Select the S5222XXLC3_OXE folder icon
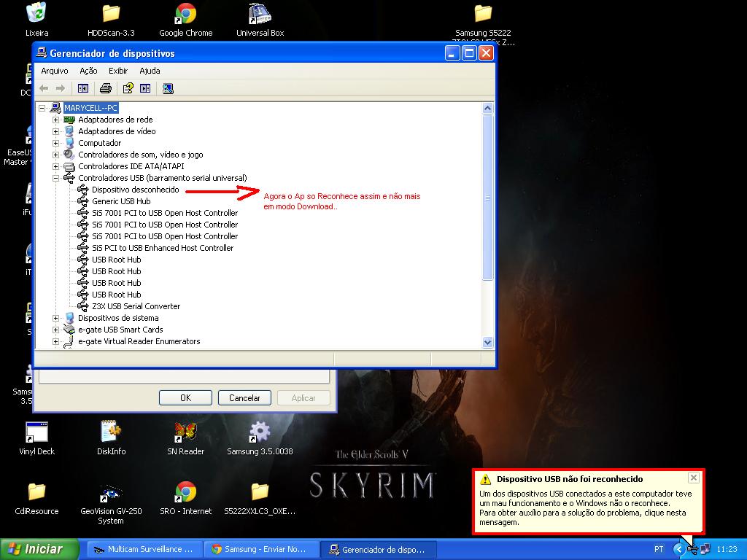Image resolution: width=747 pixels, height=560 pixels. [260, 491]
